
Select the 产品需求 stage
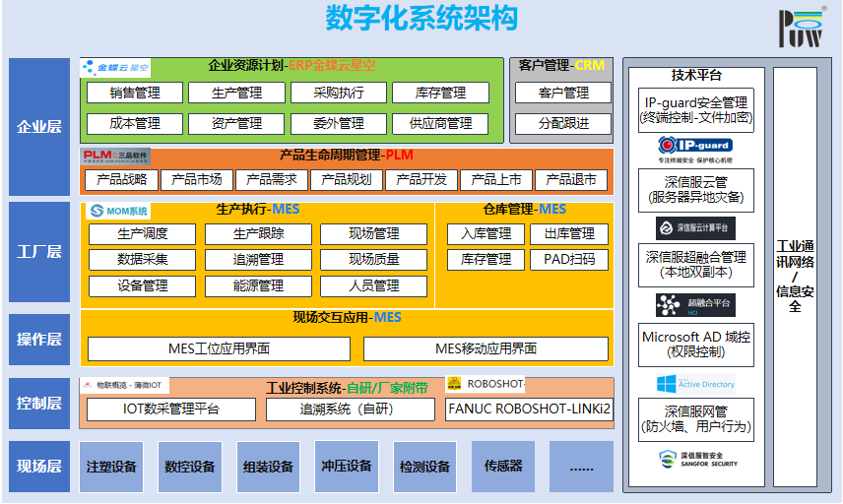(x=272, y=179)
